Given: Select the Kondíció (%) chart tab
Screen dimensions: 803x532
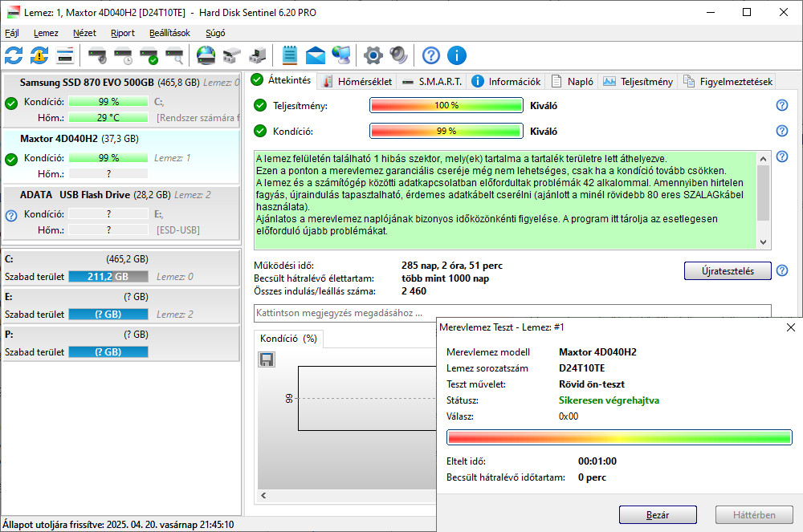Looking at the screenshot, I should [288, 339].
